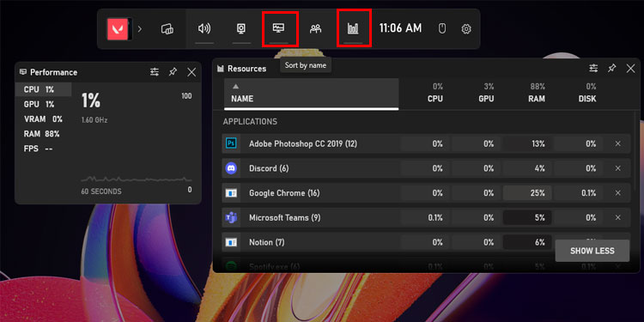The height and width of the screenshot is (322, 644).
Task: Click the Photoshop app icon
Action: 231,143
